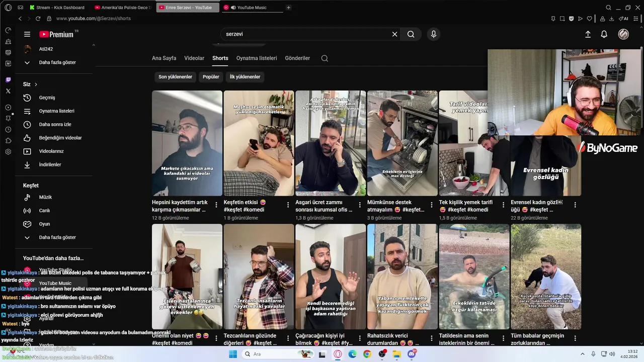This screenshot has height=362, width=644.
Task: Switch to the Ana Sayfa channel tab
Action: (164, 58)
